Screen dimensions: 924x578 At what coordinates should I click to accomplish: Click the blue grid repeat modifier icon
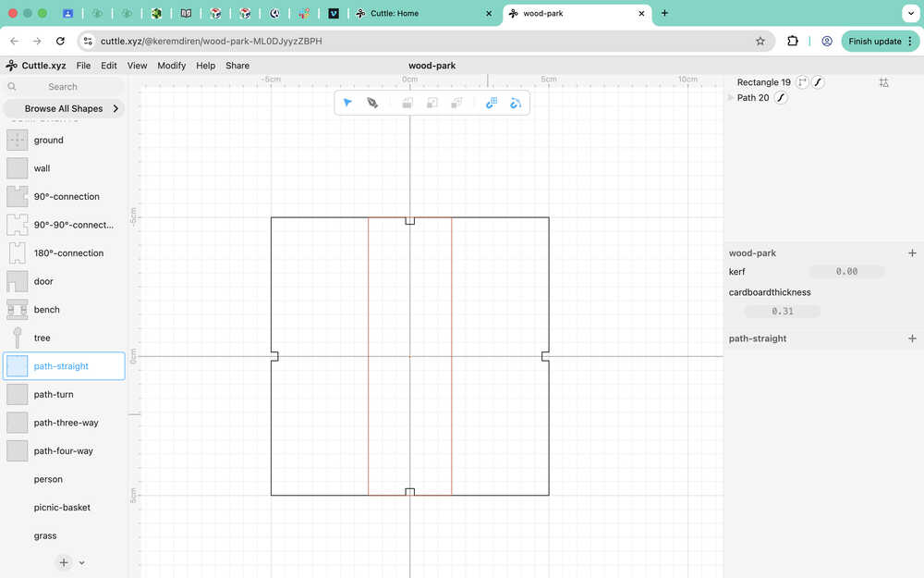pyautogui.click(x=492, y=104)
